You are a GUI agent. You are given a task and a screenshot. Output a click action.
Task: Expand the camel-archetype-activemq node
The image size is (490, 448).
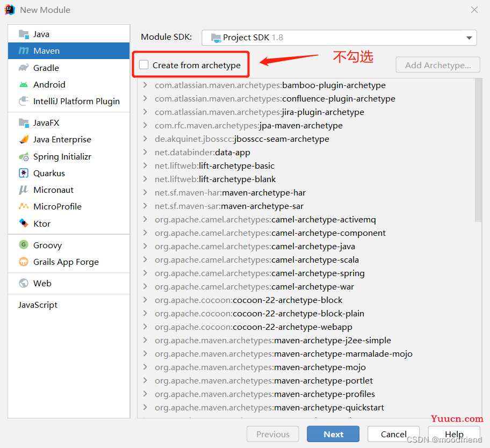[x=145, y=219]
